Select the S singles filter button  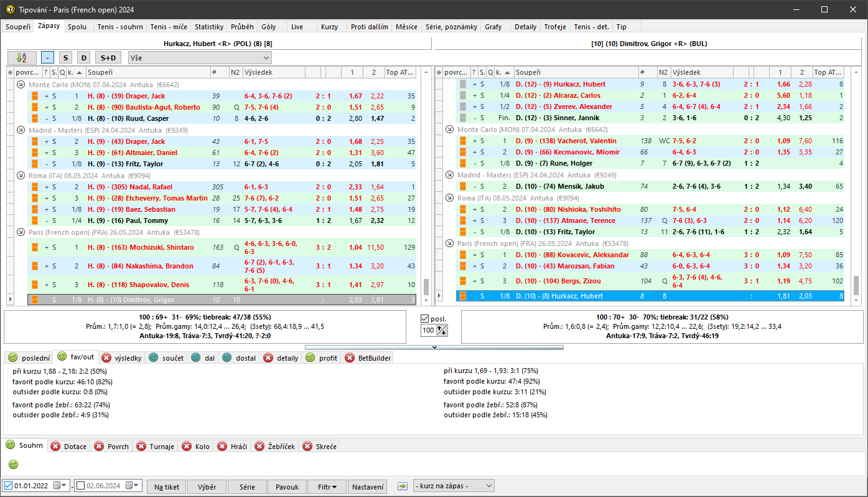pyautogui.click(x=65, y=58)
